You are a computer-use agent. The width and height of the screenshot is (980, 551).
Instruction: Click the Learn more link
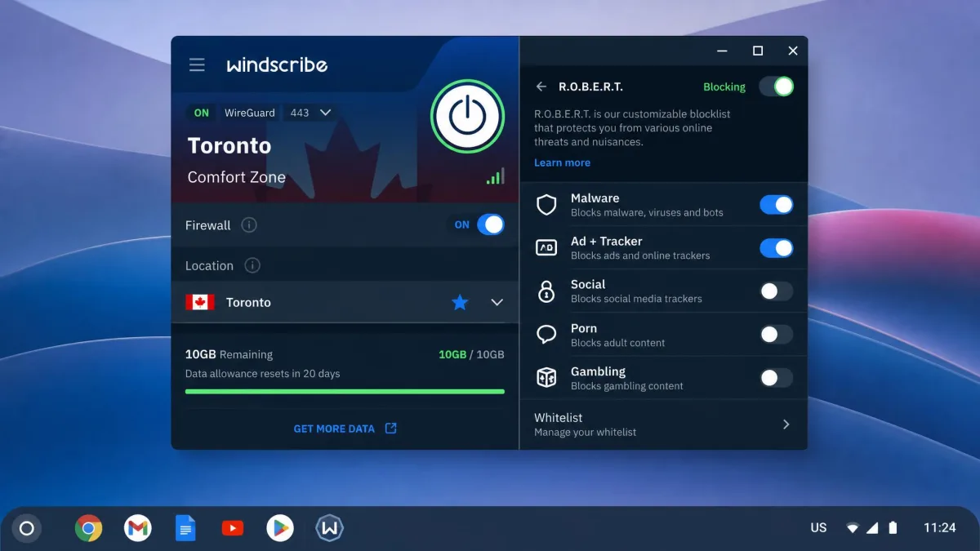tap(562, 162)
